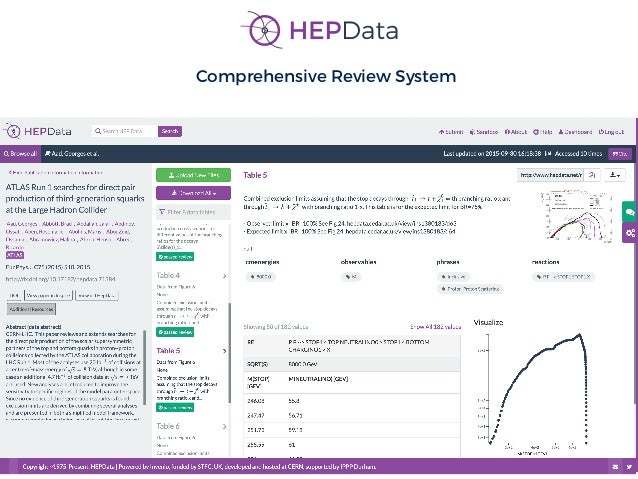Open the Sandbox navigation link
This screenshot has height=479, width=638.
[484, 132]
